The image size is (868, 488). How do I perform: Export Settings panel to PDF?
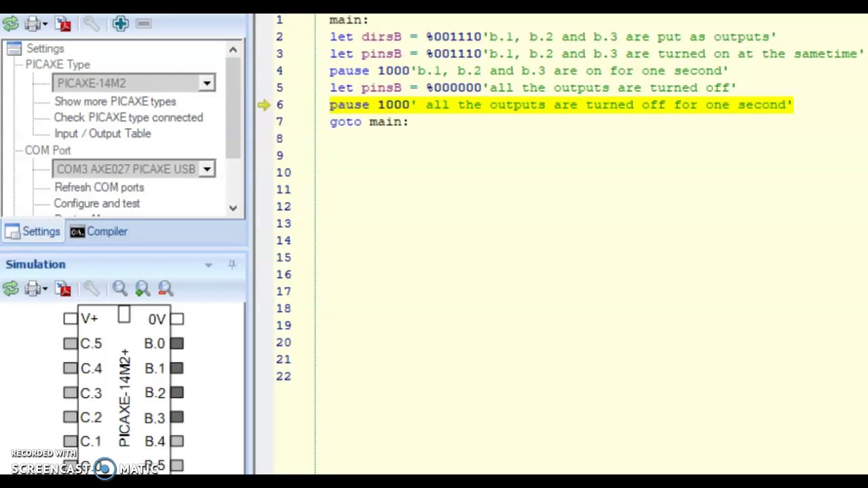coord(64,24)
